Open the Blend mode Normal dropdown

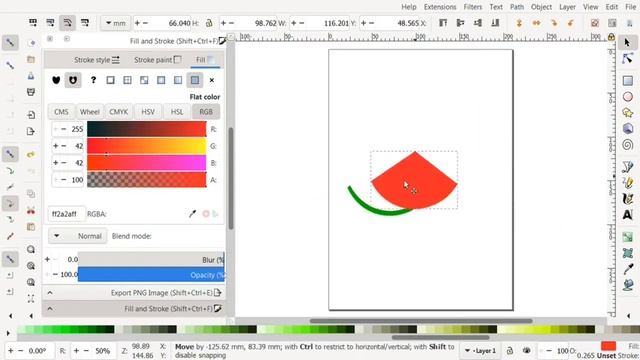[x=78, y=236]
